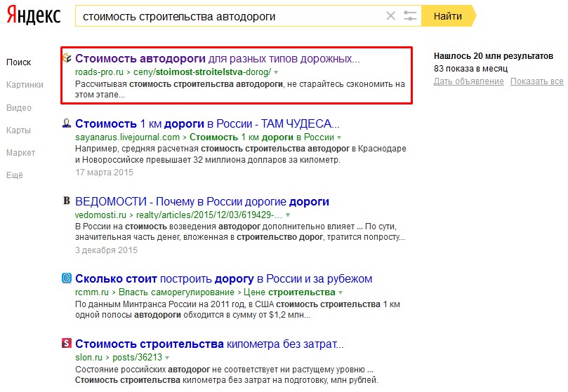Switch to Маркет search
This screenshot has width=568, height=392.
(x=20, y=153)
